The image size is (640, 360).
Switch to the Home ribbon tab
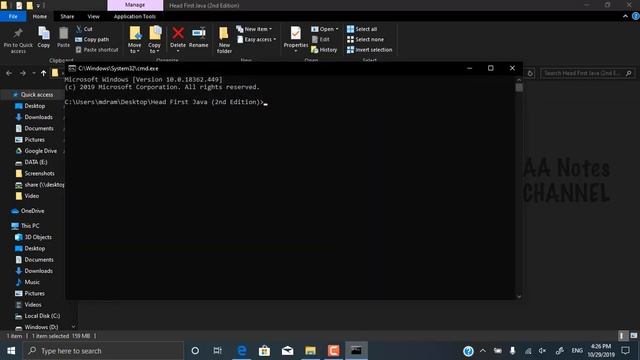tap(40, 16)
